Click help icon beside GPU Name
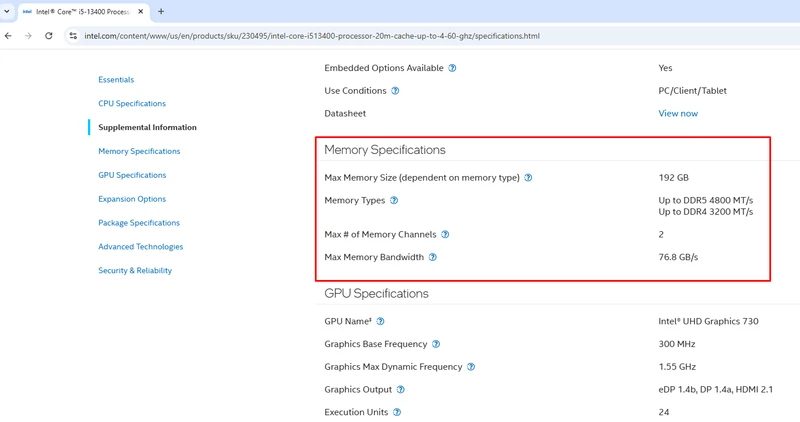800x422 pixels. 380,321
